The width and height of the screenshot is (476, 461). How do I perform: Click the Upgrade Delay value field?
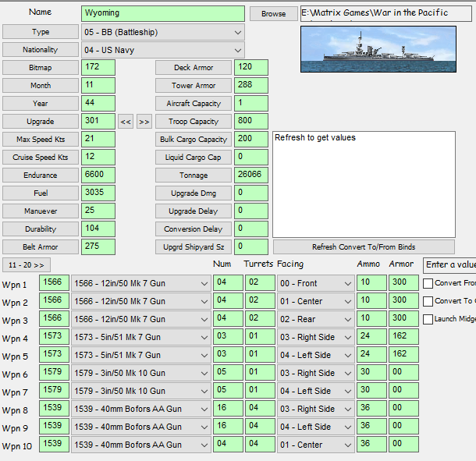coord(251,211)
